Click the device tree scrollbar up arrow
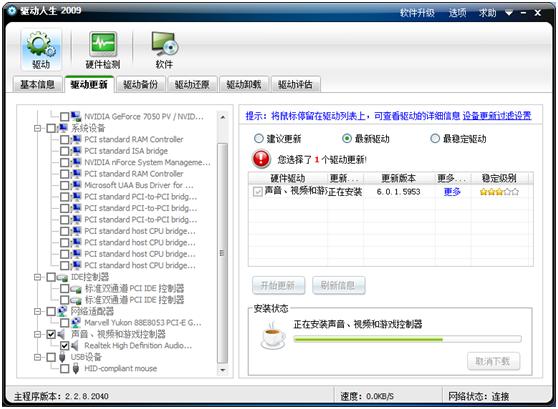This screenshot has width=558, height=409. (223, 117)
